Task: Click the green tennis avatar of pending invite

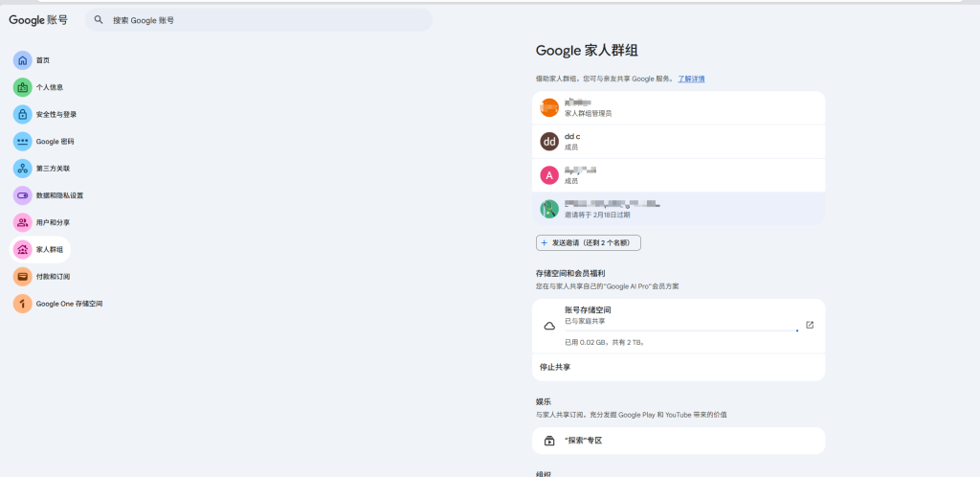Action: pos(548,209)
